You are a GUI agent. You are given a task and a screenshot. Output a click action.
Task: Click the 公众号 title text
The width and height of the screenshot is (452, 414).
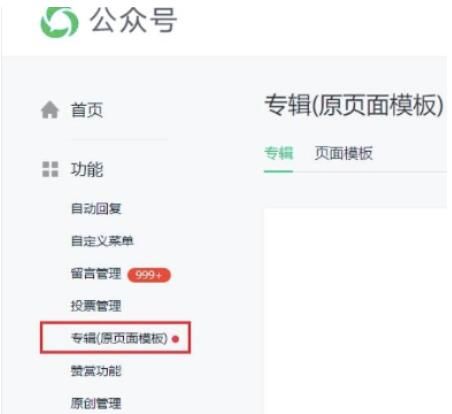[x=133, y=21]
